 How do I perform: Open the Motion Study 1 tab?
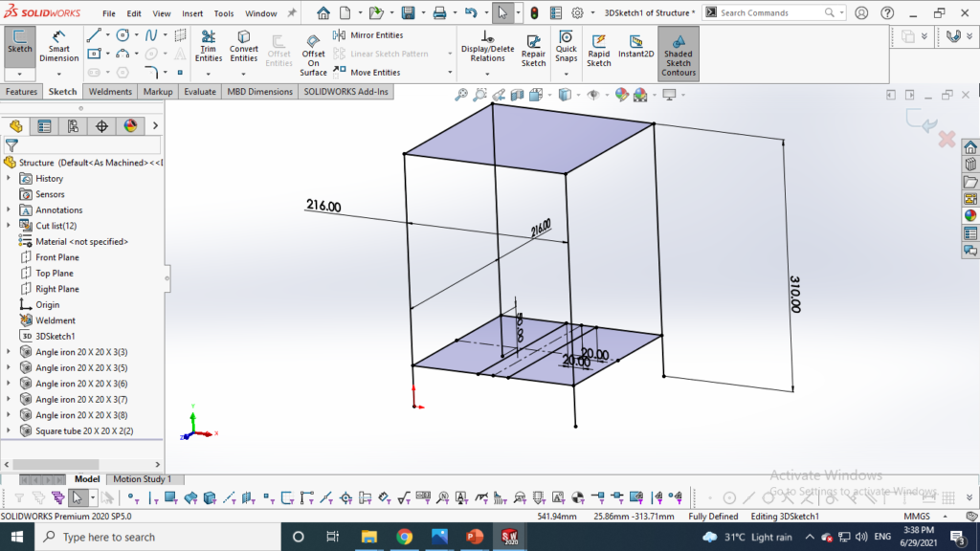pos(142,479)
